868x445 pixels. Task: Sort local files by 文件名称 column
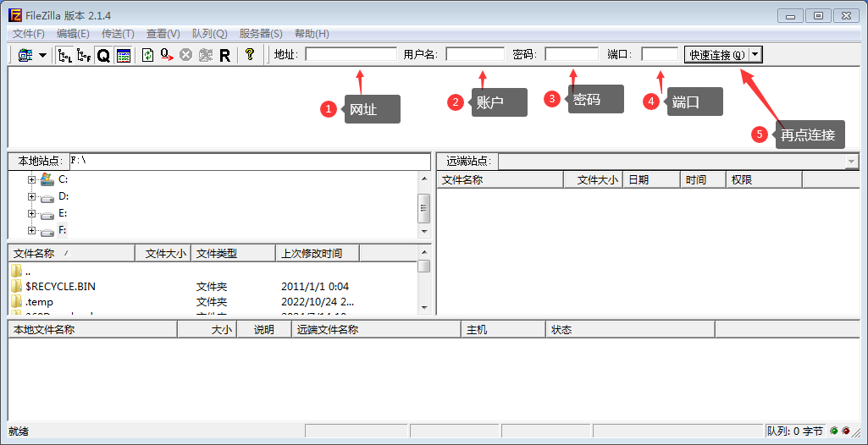click(72, 253)
